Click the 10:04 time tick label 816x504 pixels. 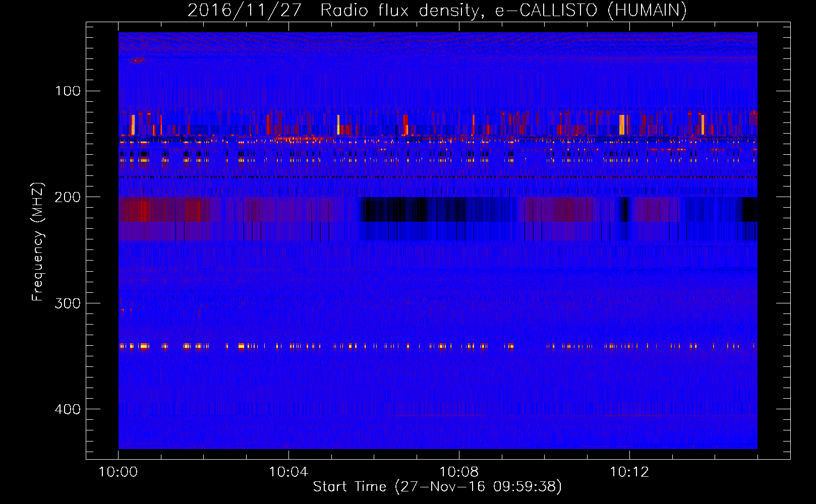288,472
